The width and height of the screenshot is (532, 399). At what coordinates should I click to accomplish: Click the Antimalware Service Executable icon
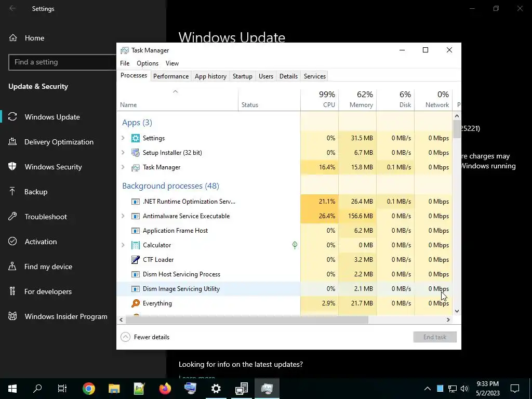(x=136, y=216)
